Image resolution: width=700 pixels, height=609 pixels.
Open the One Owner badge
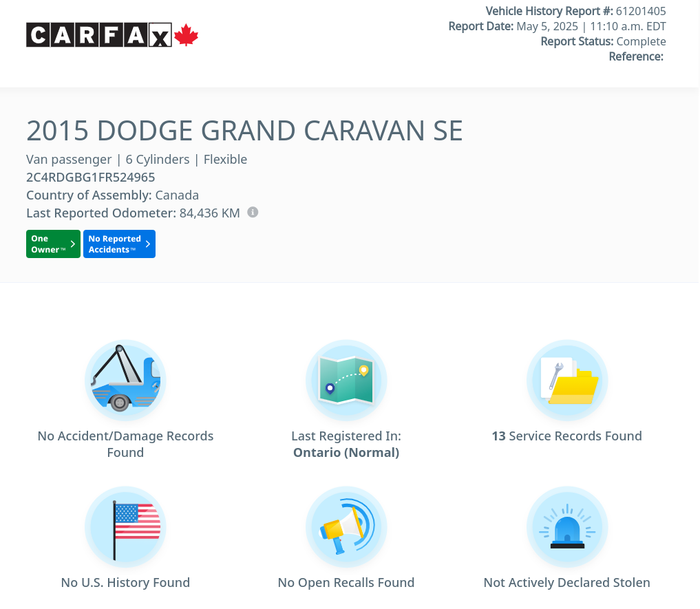coord(53,244)
